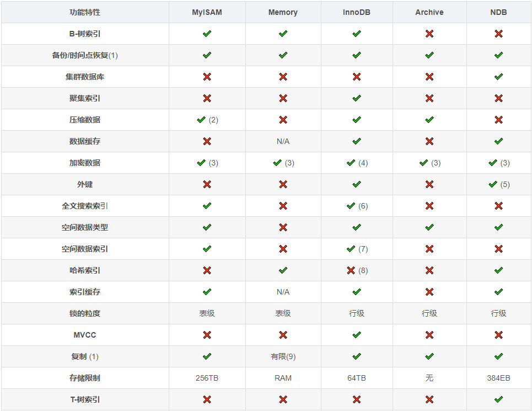Click the 空间数据索引 red cross under Archive
This screenshot has height=411, width=532.
[x=429, y=249]
